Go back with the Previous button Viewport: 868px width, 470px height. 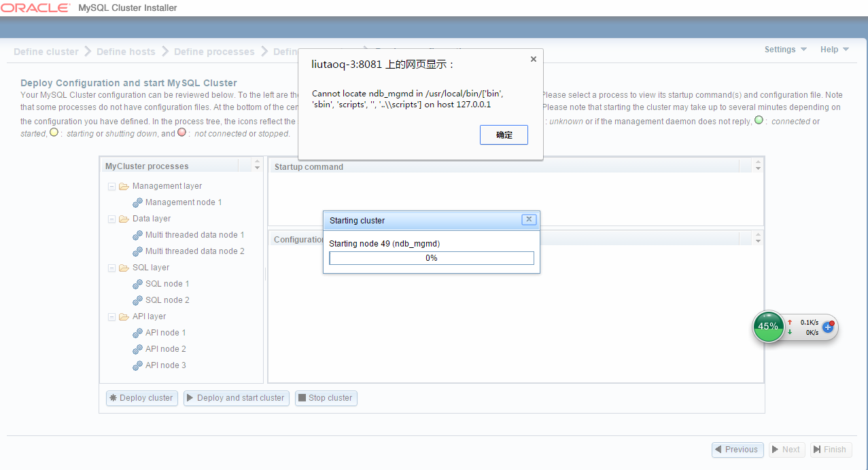(737, 450)
